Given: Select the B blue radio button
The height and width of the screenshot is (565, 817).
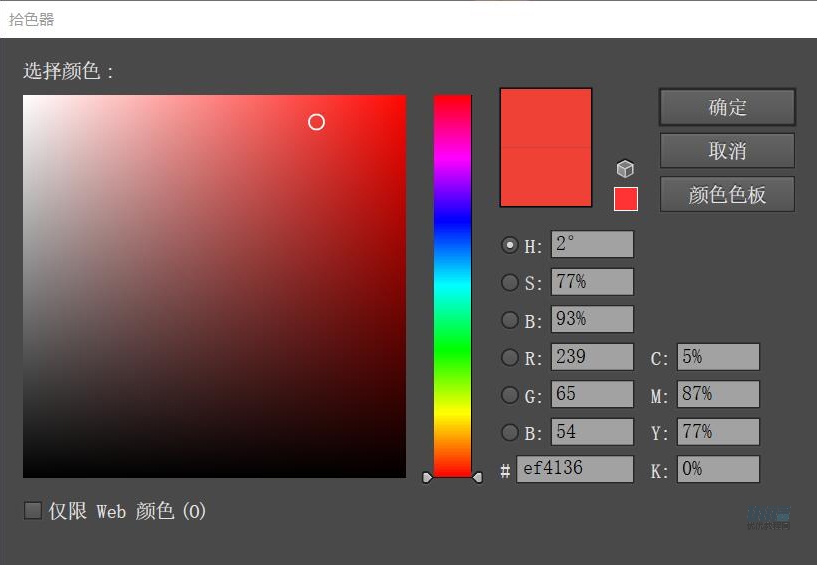Looking at the screenshot, I should [510, 432].
